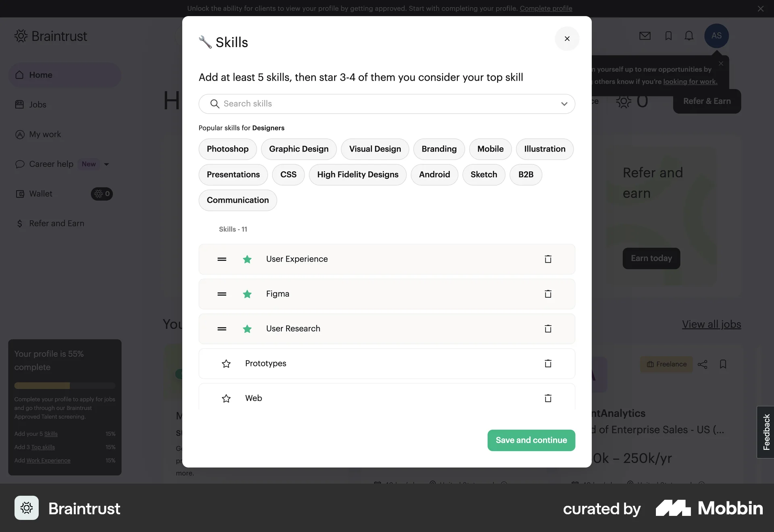
Task: Open the Complete profile link
Action: (x=546, y=8)
